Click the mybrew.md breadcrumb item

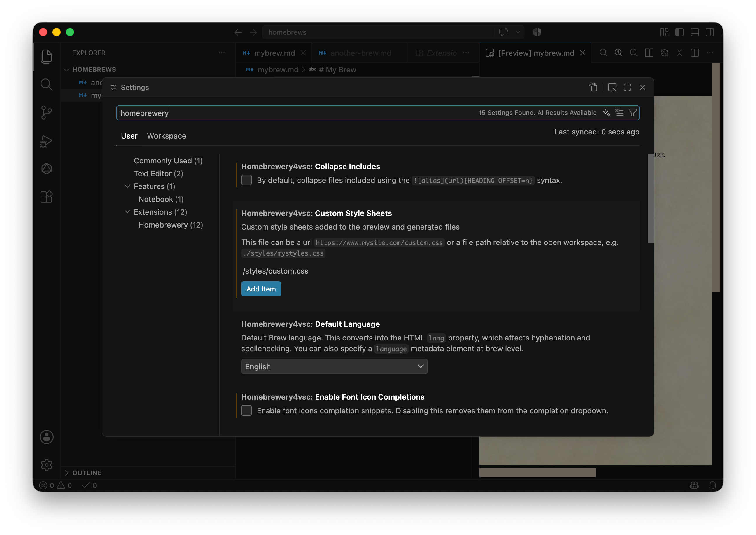pyautogui.click(x=278, y=70)
